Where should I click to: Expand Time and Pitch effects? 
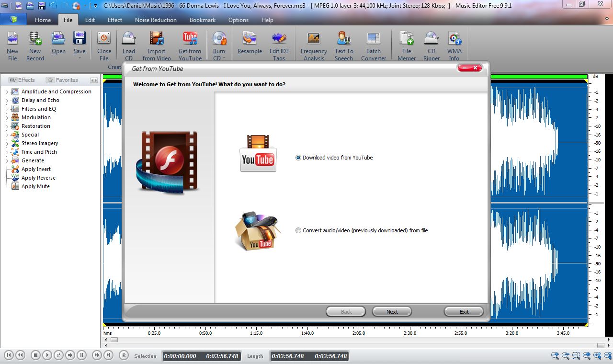click(7, 152)
